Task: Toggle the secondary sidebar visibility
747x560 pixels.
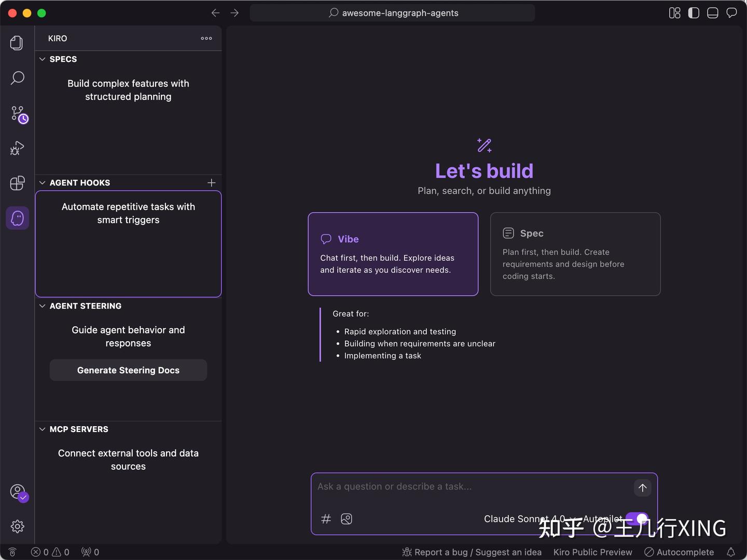Action: point(694,13)
